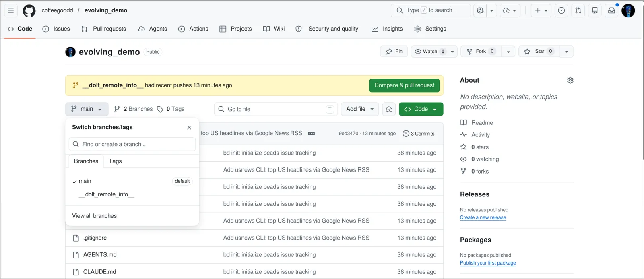Click the .gitignore file icon
644x279 pixels.
click(76, 238)
